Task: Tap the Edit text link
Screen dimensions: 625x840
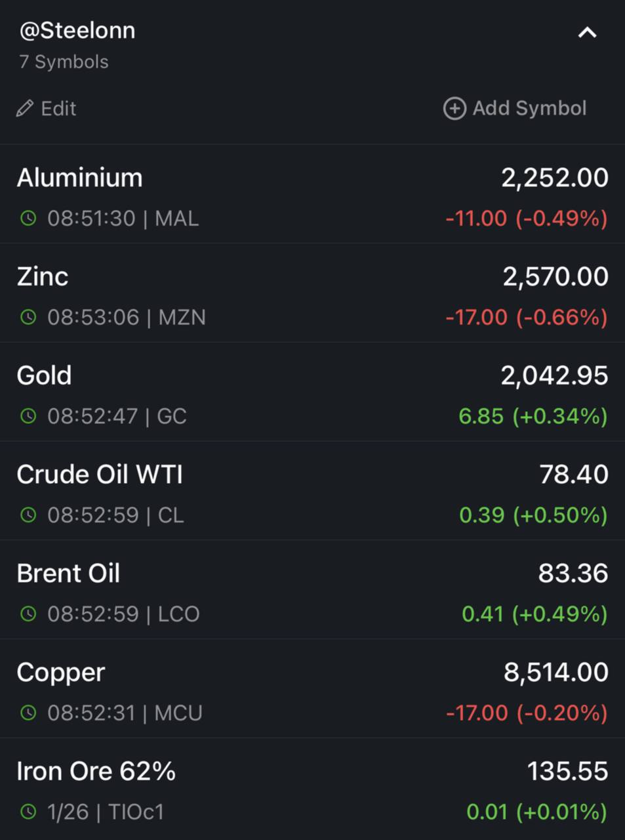Action: [58, 108]
